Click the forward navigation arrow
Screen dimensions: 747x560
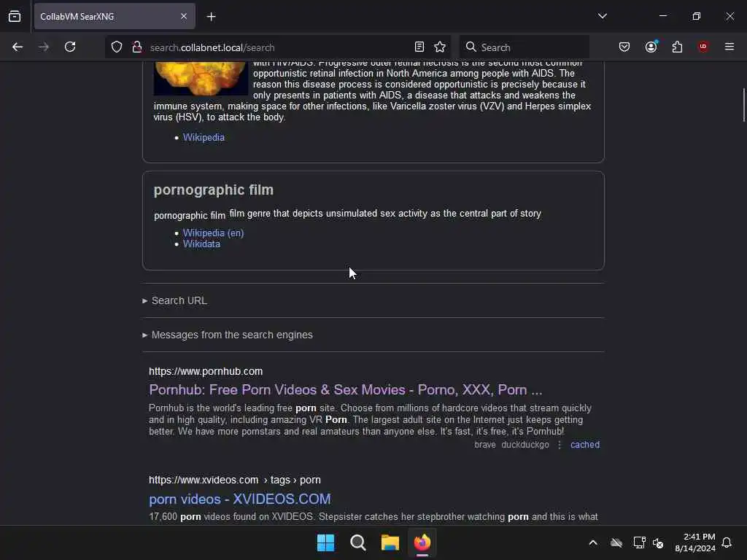44,47
